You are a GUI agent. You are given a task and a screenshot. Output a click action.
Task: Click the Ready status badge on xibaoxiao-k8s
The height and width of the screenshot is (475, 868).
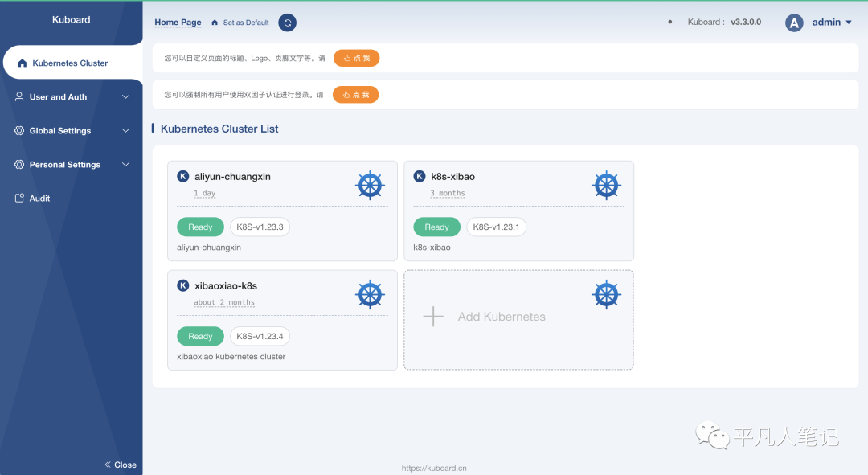[x=200, y=336]
